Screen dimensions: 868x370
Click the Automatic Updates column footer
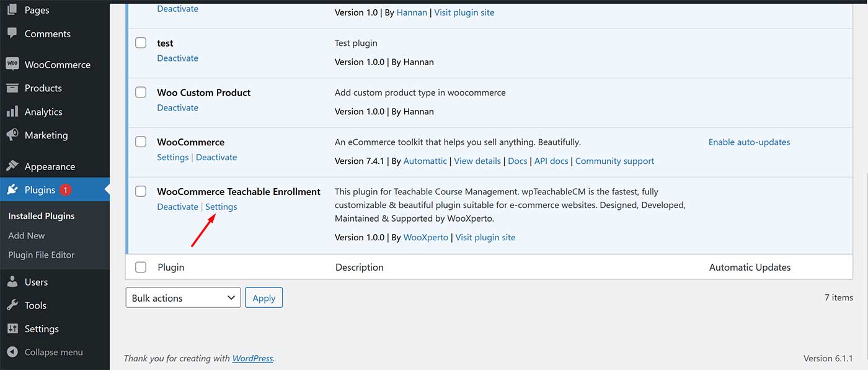[750, 267]
